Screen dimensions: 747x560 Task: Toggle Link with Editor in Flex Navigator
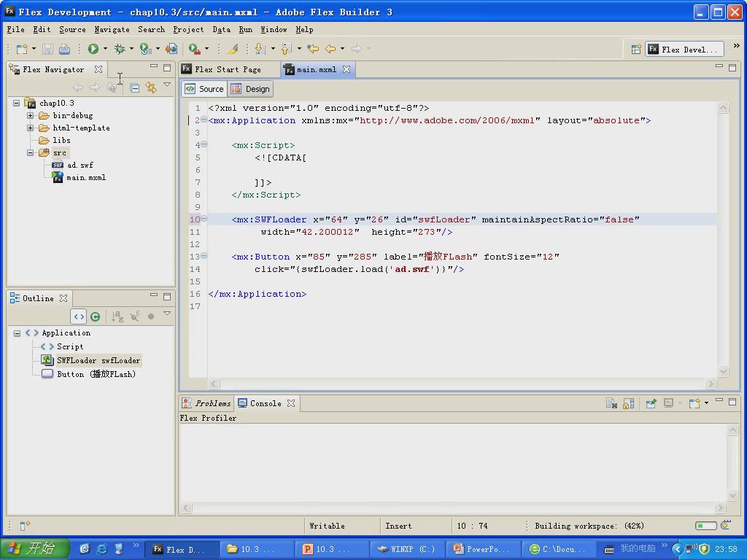click(x=151, y=87)
